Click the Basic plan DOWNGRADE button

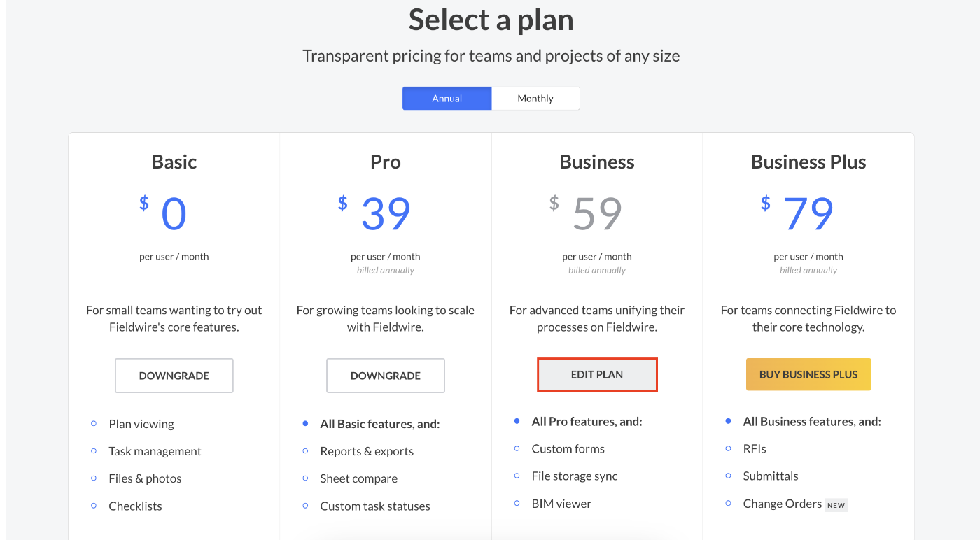pos(174,376)
